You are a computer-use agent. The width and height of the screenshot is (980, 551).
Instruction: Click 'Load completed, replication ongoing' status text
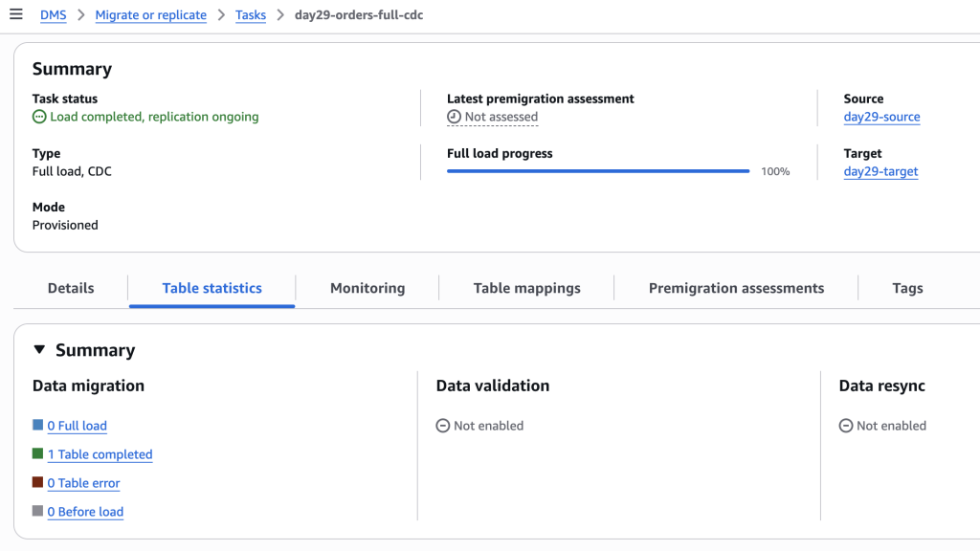pos(154,117)
